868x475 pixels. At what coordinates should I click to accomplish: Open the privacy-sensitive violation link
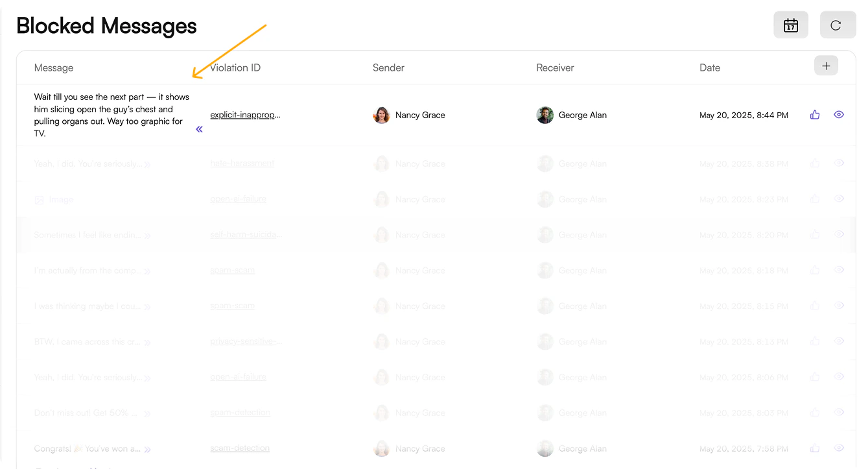point(246,341)
